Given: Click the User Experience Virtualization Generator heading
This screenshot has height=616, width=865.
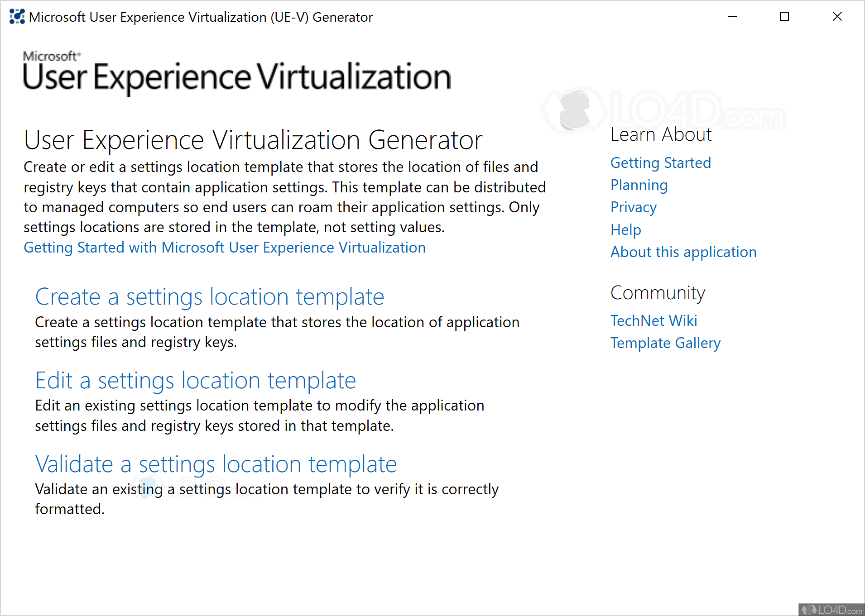Looking at the screenshot, I should (253, 140).
